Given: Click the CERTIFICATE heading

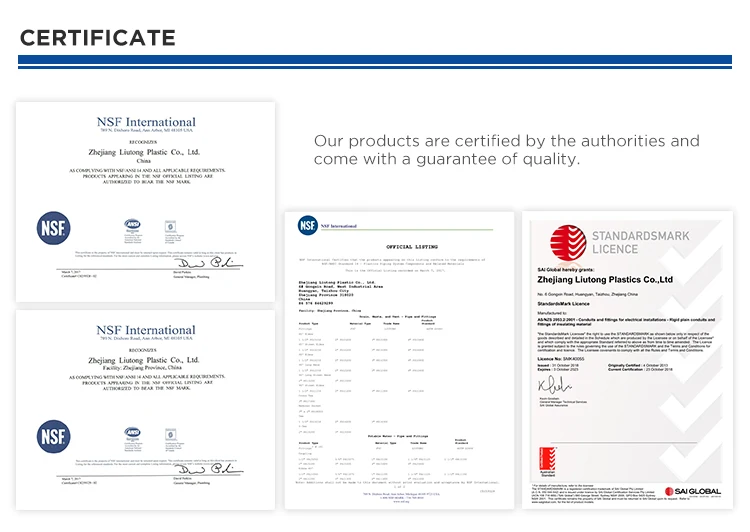Looking at the screenshot, I should pos(98,38).
